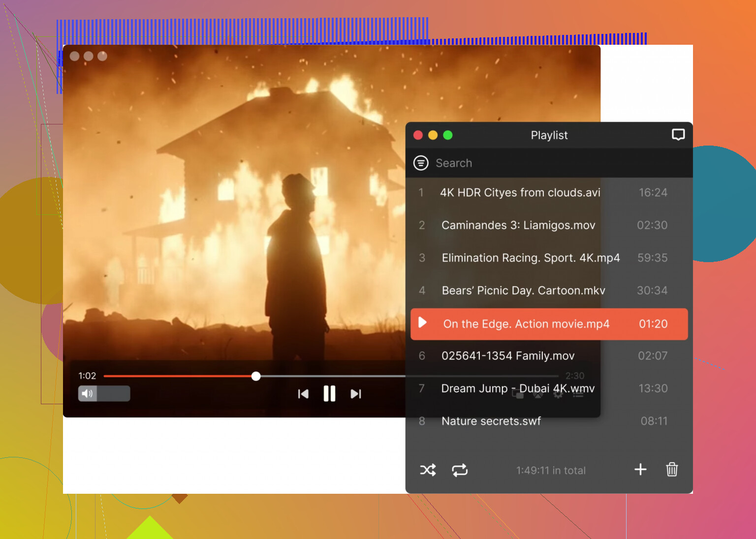756x539 pixels.
Task: Select 025641-1354 Family.mov from the list
Action: 508,356
